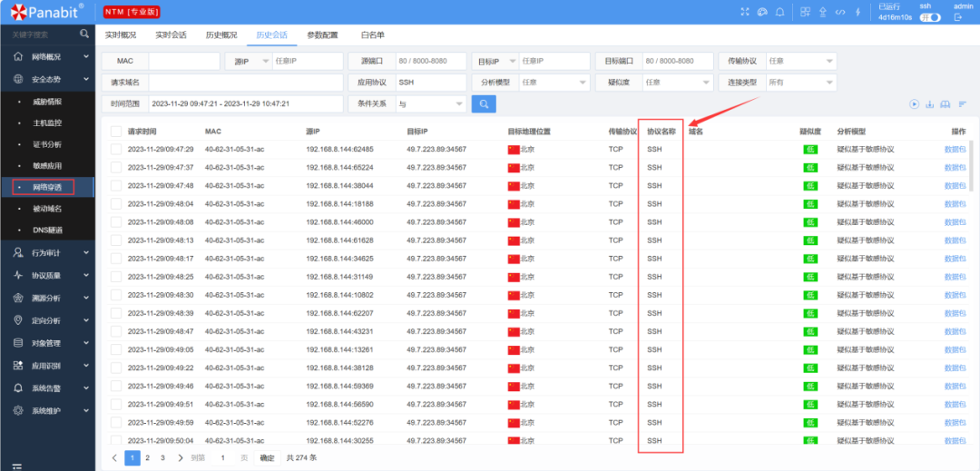Screen dimensions: 980x471
Task: Click the upload/upgrade arrow icon in header
Action: 823,12
